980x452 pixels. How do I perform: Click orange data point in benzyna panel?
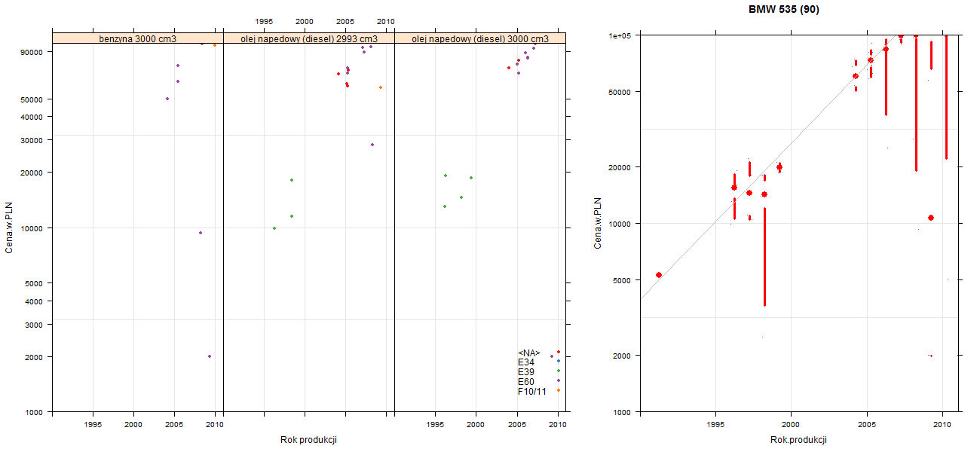215,45
